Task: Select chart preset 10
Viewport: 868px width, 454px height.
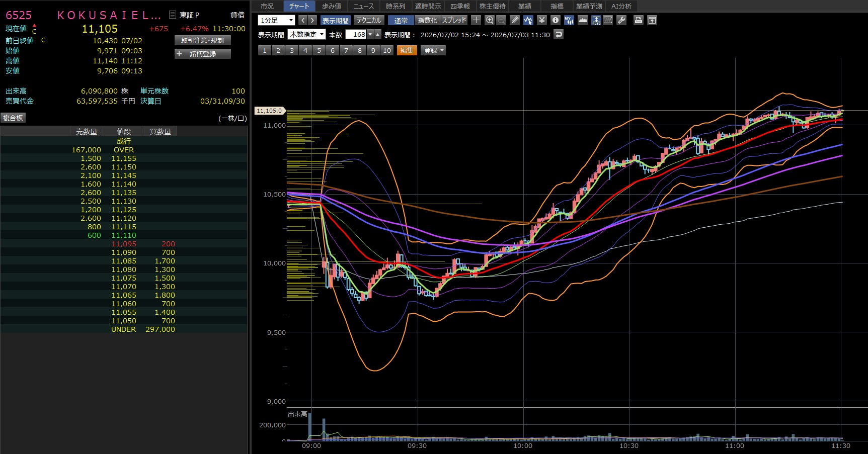Action: pyautogui.click(x=387, y=50)
